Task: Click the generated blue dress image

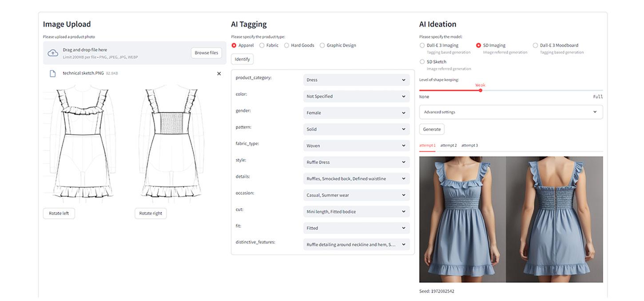Action: pyautogui.click(x=511, y=219)
